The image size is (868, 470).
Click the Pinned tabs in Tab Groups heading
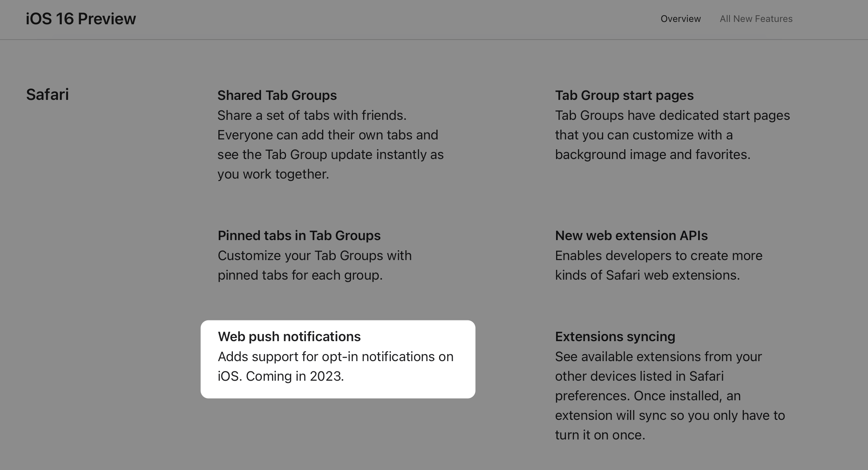[x=299, y=235]
